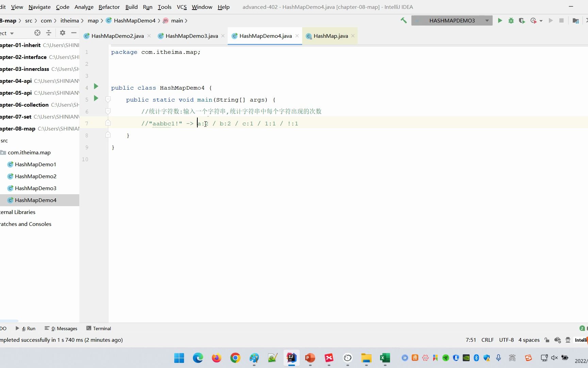Open PowerPoint from the taskbar
The height and width of the screenshot is (368, 588).
310,358
